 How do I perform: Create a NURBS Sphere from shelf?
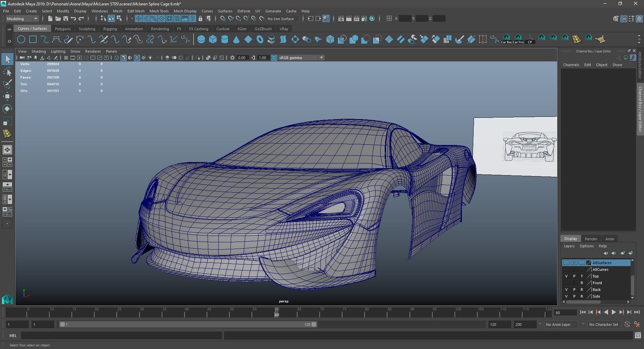pyautogui.click(x=201, y=39)
